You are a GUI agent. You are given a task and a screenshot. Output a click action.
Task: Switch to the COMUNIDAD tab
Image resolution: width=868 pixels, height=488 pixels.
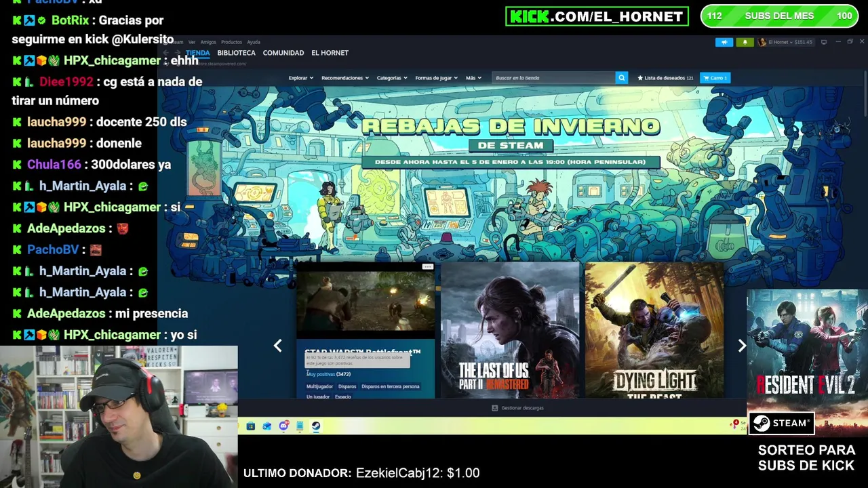(x=283, y=53)
